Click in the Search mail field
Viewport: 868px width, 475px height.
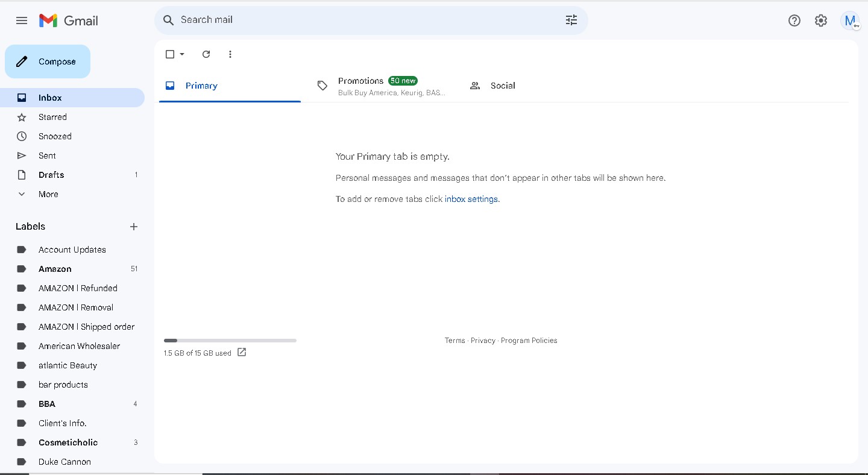371,20
